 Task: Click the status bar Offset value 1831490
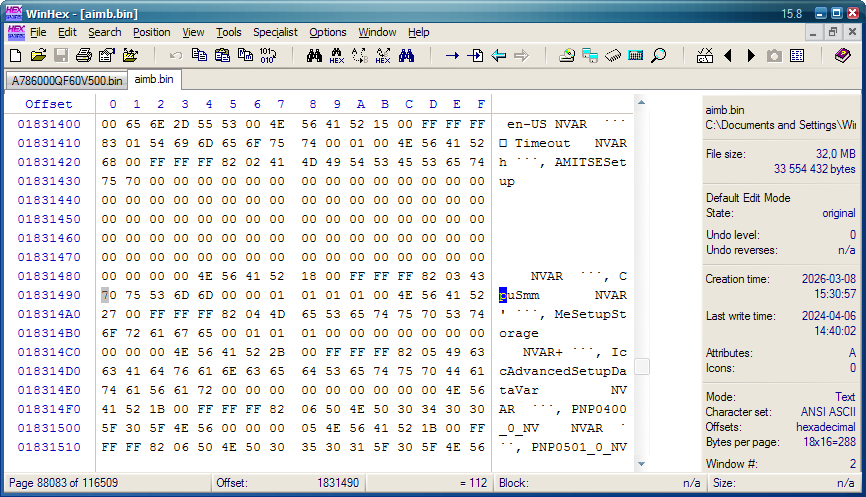click(x=338, y=483)
